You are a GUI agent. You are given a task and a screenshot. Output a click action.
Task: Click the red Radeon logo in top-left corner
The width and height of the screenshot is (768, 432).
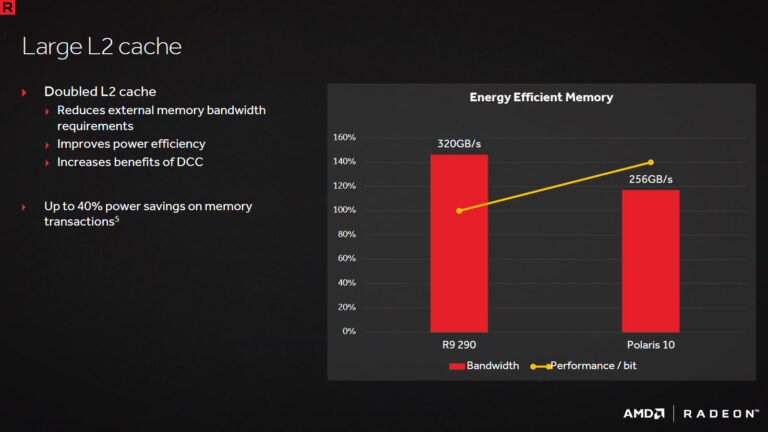pyautogui.click(x=8, y=8)
